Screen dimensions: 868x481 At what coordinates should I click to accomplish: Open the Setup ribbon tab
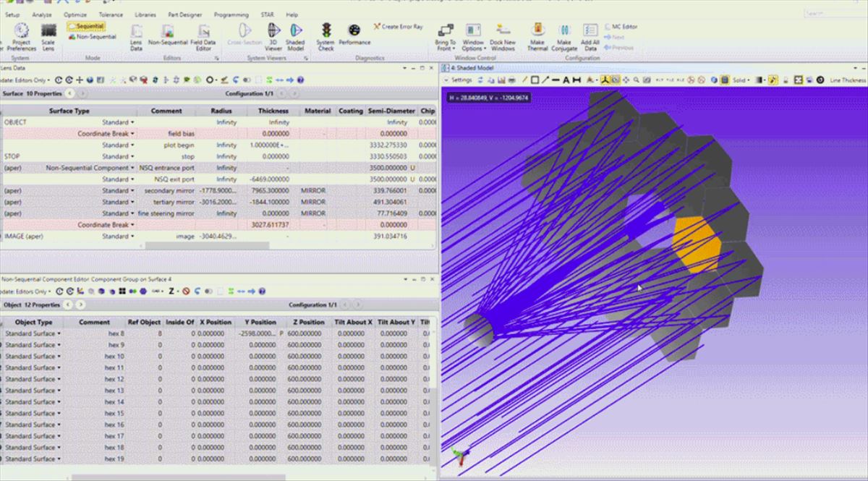point(12,14)
